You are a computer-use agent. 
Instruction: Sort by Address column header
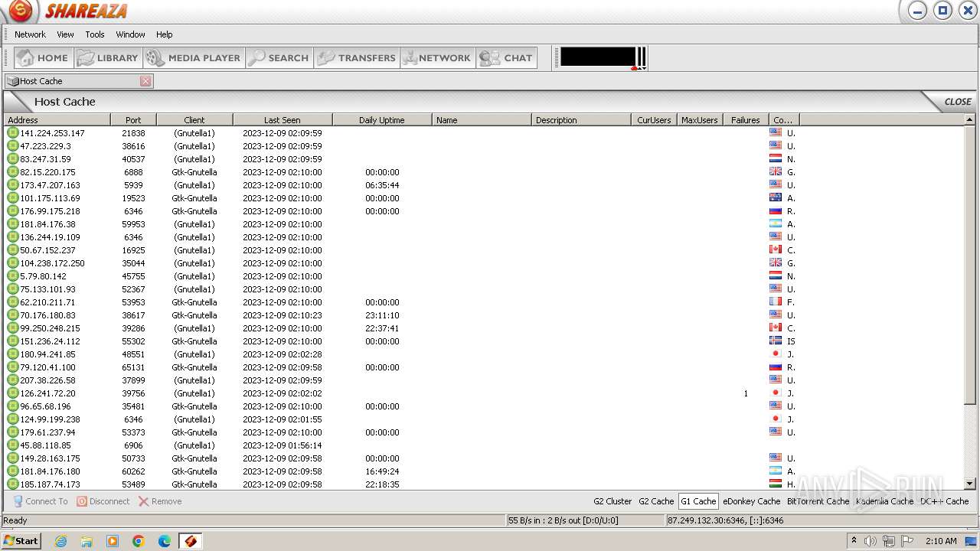[x=57, y=120]
